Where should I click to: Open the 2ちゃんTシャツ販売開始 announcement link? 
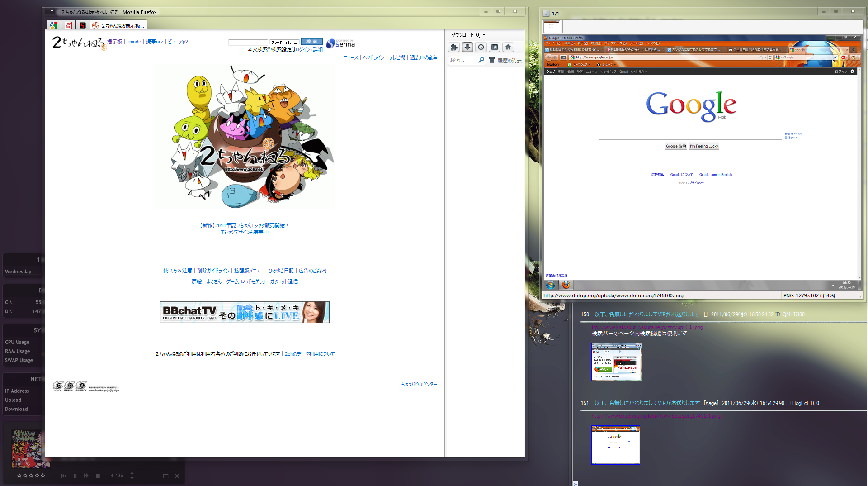point(245,225)
